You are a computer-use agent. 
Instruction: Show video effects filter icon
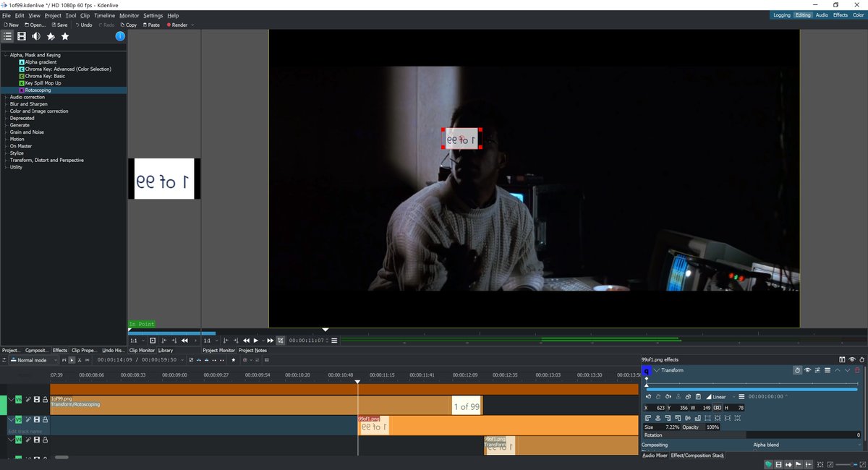coord(22,36)
